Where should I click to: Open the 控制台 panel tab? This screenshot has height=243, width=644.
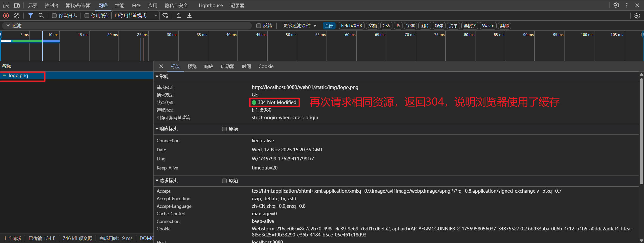click(52, 5)
